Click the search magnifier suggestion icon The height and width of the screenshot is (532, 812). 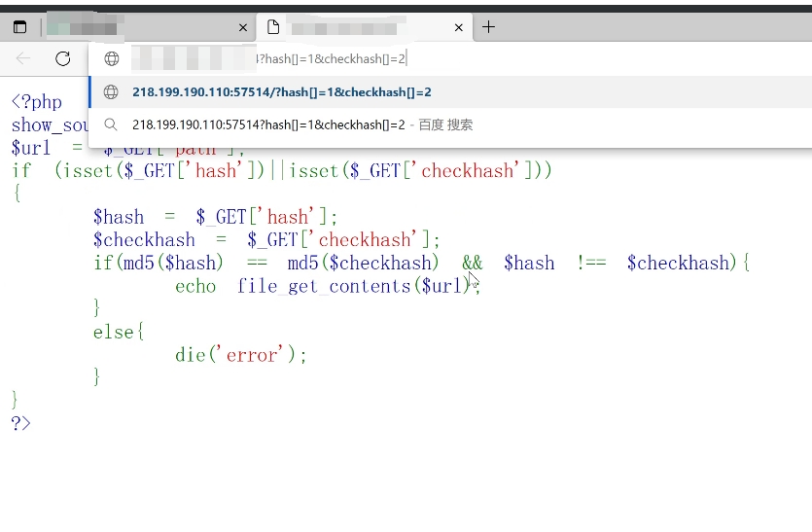coord(110,124)
